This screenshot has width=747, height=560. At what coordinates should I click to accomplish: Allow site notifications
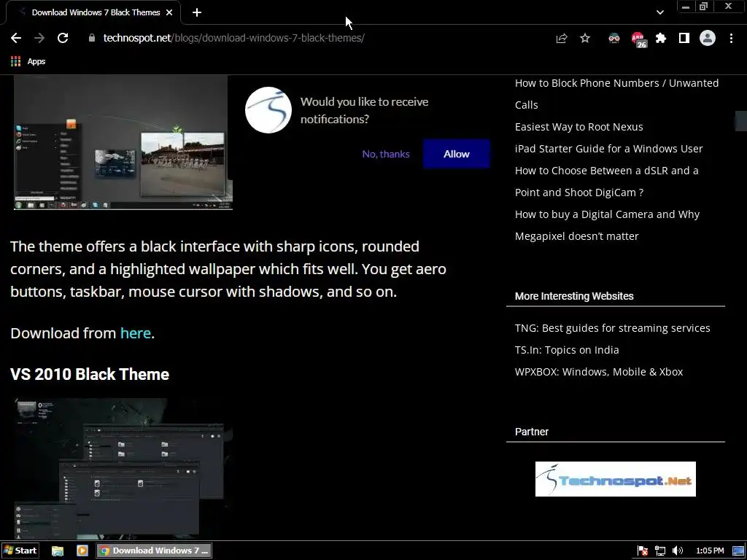tap(457, 154)
